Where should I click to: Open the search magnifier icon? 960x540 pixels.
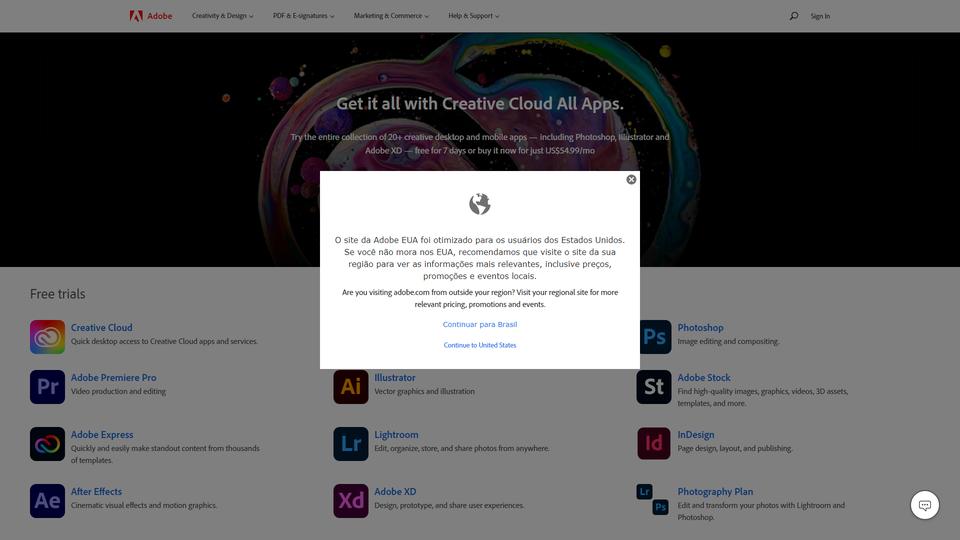(x=793, y=16)
